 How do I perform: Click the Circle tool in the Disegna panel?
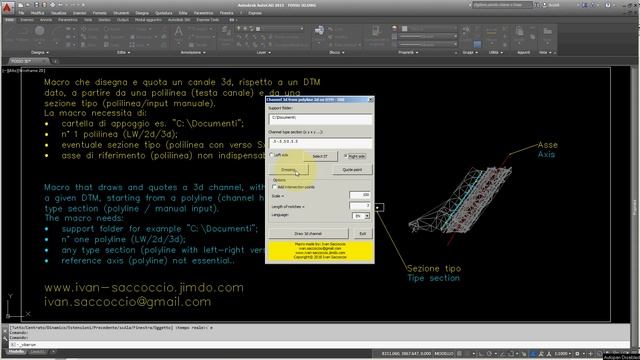[x=40, y=31]
